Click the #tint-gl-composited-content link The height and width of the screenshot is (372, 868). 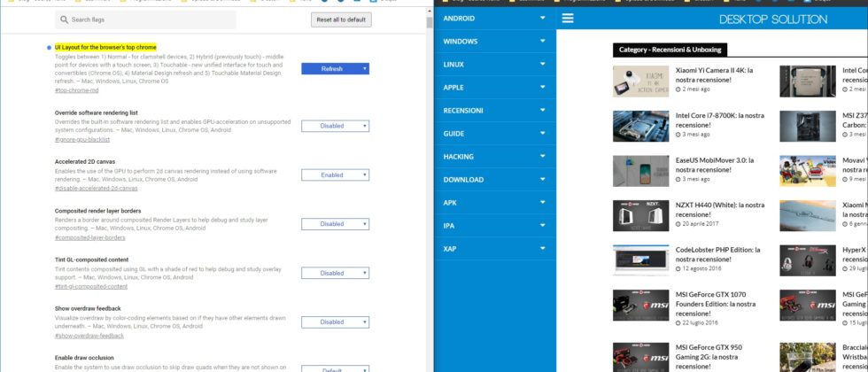click(90, 287)
